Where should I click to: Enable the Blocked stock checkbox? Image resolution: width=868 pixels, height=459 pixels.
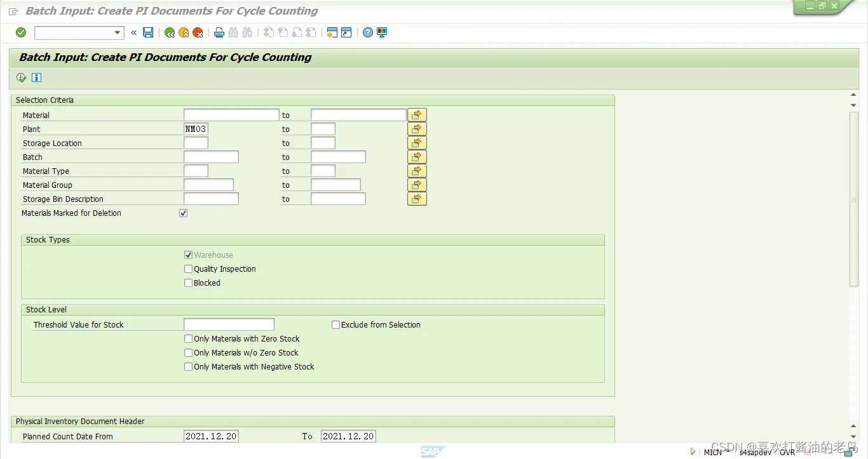[188, 283]
